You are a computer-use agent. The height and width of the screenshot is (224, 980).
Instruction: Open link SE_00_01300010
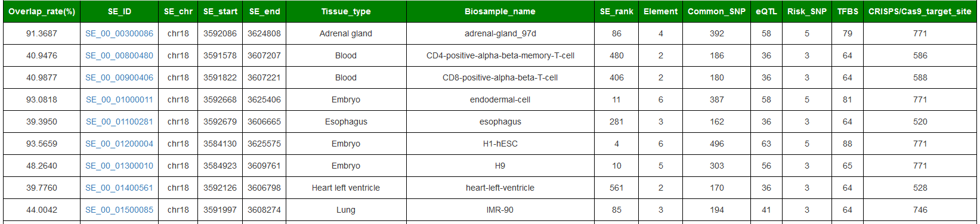[x=119, y=166]
